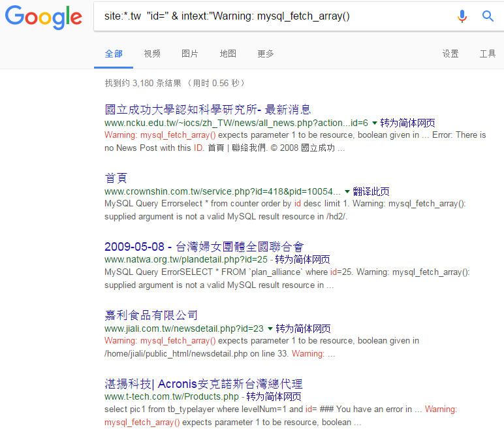This screenshot has height=431, width=504.
Task: Start voice search with microphone icon
Action: (462, 16)
